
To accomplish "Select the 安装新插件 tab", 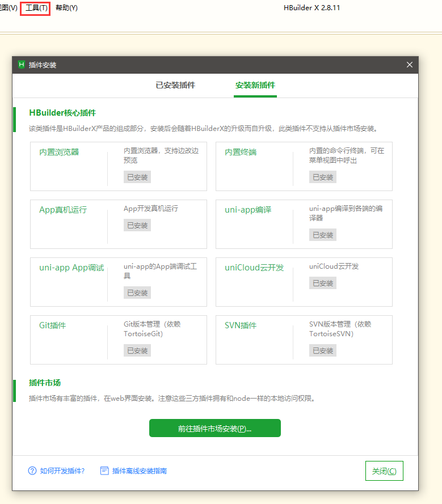I will 255,85.
